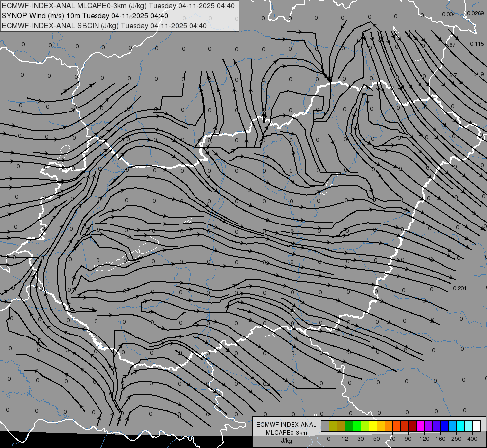Click the legend scale label 90
Image resolution: width=487 pixels, height=448 pixels.
coord(408,439)
